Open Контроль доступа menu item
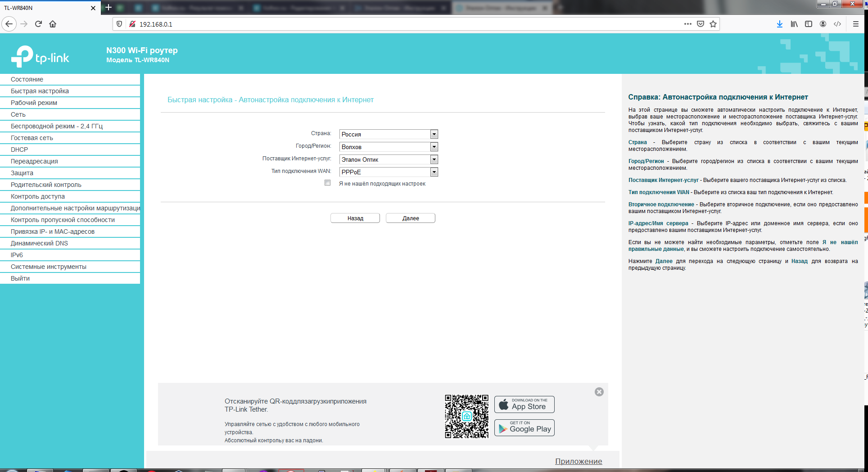The height and width of the screenshot is (472, 868). 70,196
